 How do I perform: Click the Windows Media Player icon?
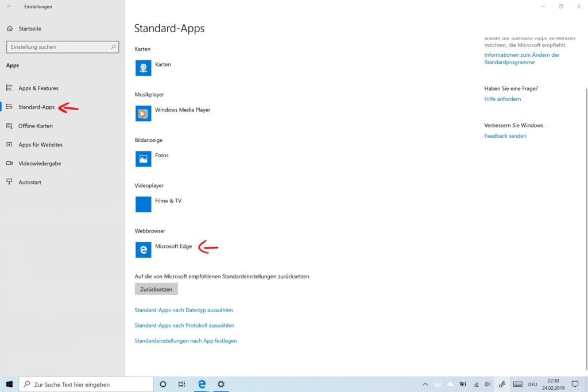pos(143,113)
